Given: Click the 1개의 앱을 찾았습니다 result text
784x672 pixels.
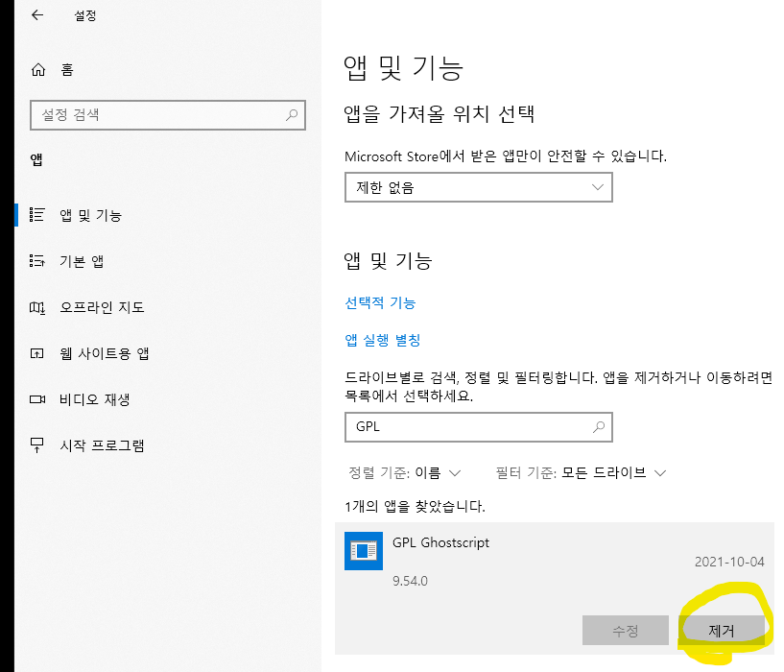Looking at the screenshot, I should (x=415, y=506).
